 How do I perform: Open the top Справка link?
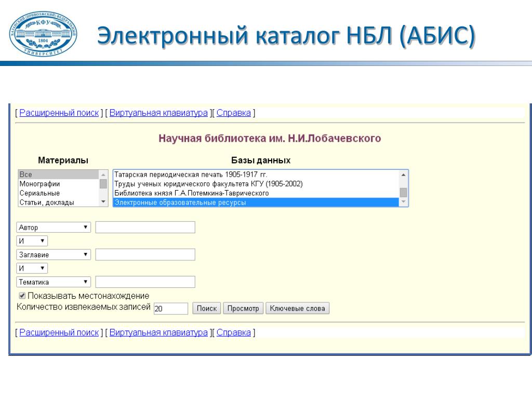tap(233, 113)
